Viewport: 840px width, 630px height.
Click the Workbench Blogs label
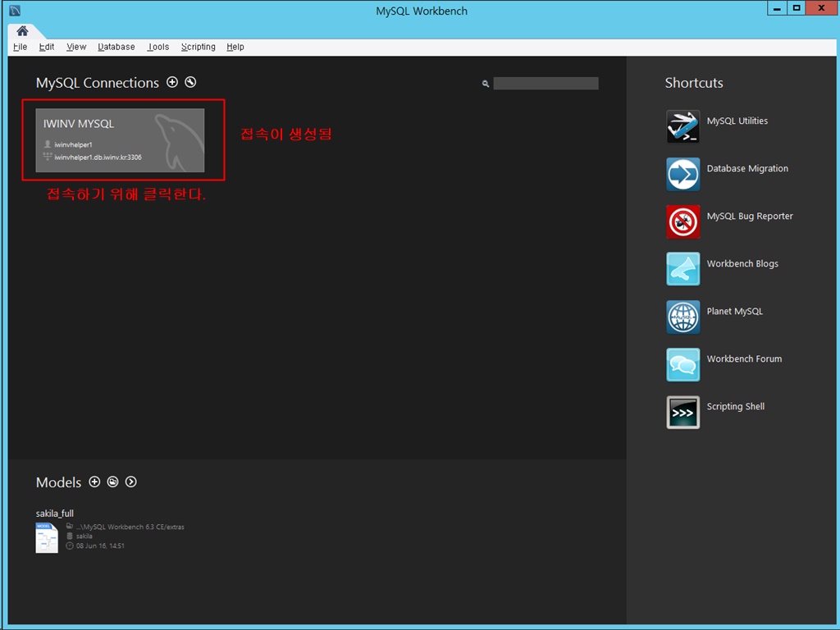(x=742, y=263)
